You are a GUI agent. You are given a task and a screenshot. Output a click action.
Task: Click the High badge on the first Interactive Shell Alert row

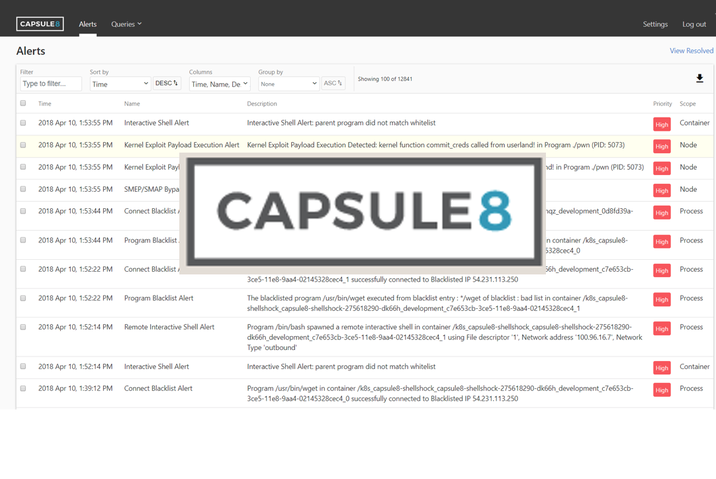(662, 124)
